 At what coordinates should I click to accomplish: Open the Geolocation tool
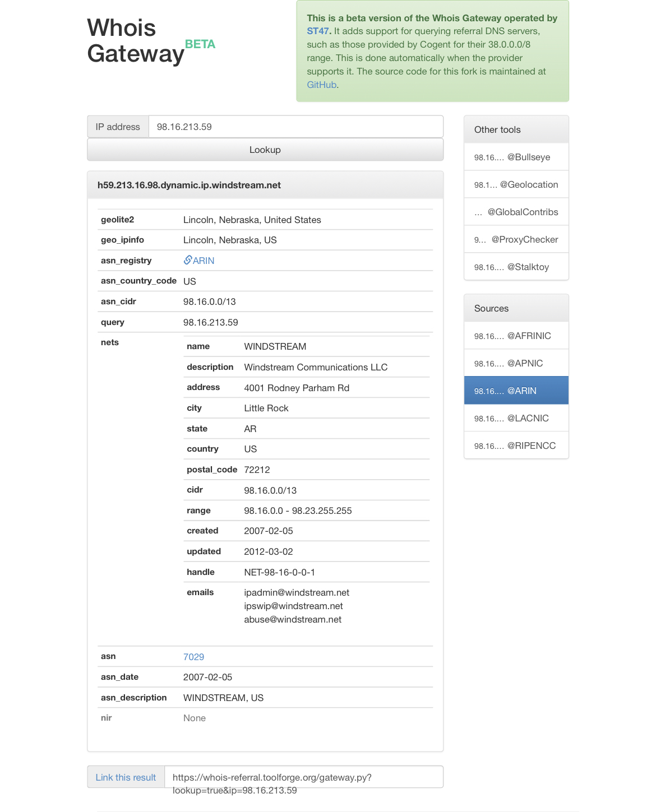point(516,184)
